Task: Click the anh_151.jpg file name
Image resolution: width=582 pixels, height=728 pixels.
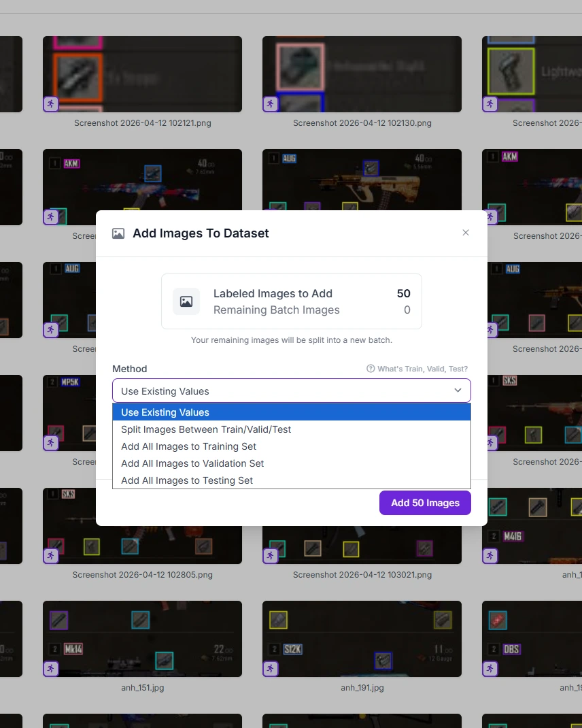Action: pyautogui.click(x=143, y=688)
